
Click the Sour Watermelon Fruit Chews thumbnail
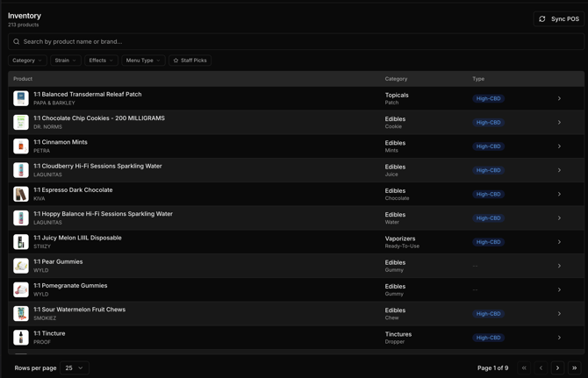pyautogui.click(x=21, y=314)
